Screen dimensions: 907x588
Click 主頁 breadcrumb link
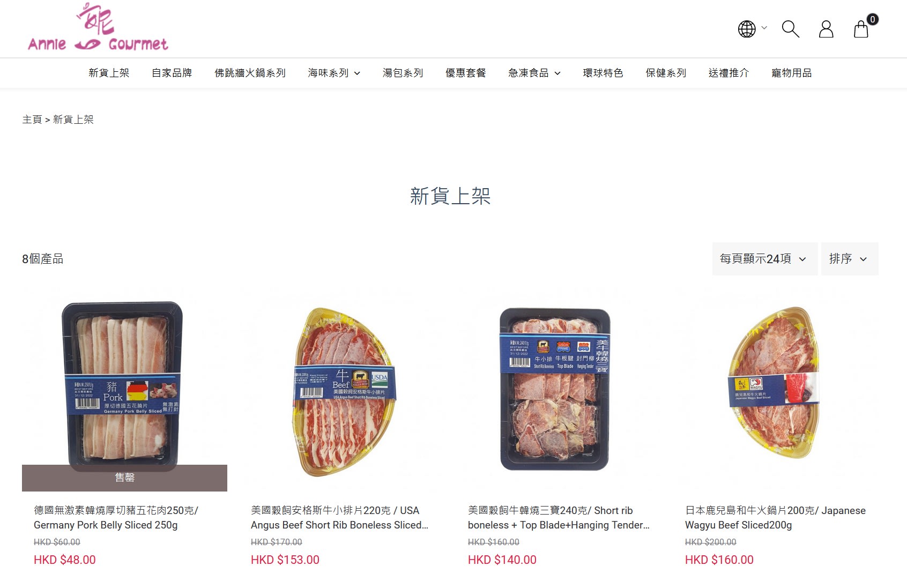pyautogui.click(x=32, y=120)
